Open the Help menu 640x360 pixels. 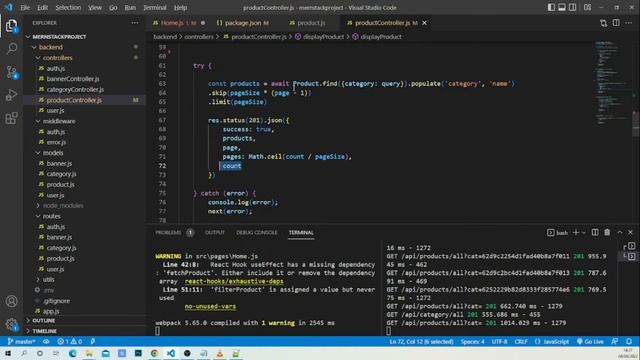click(180, 7)
